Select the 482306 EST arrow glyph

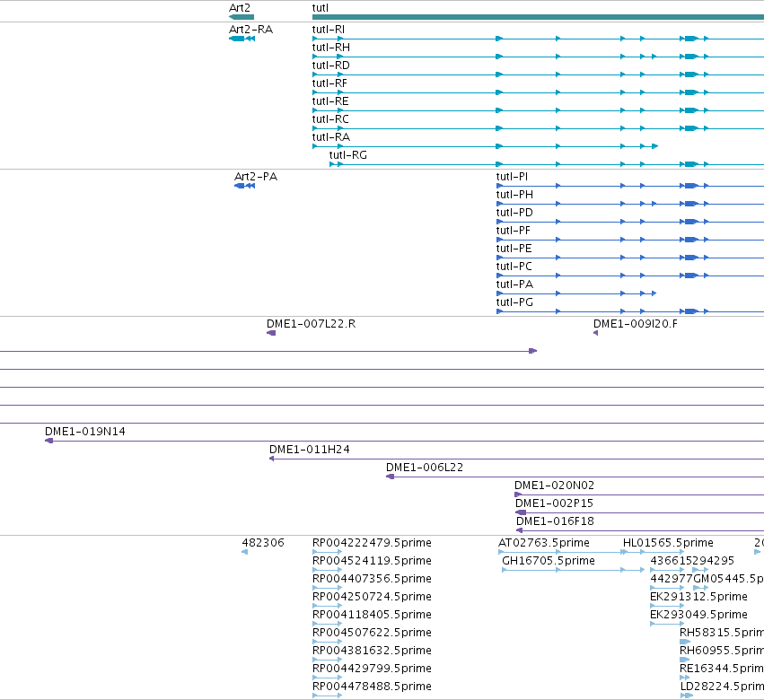pyautogui.click(x=244, y=551)
